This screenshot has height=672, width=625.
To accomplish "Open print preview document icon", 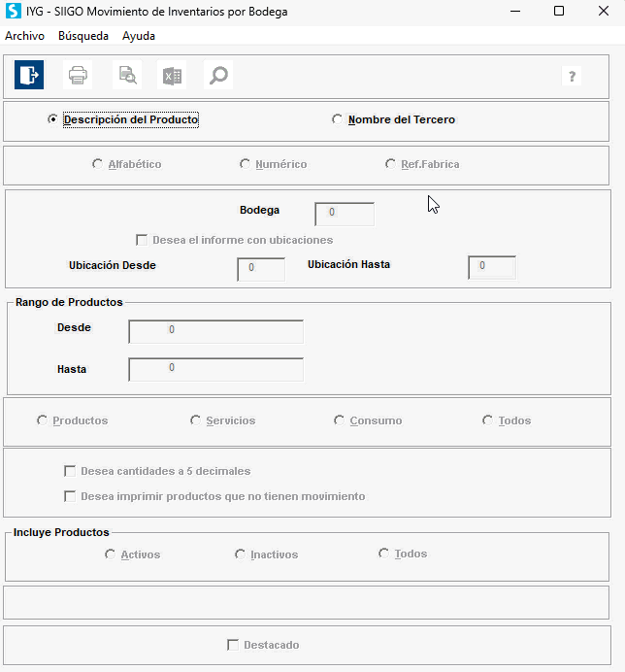I will point(127,75).
